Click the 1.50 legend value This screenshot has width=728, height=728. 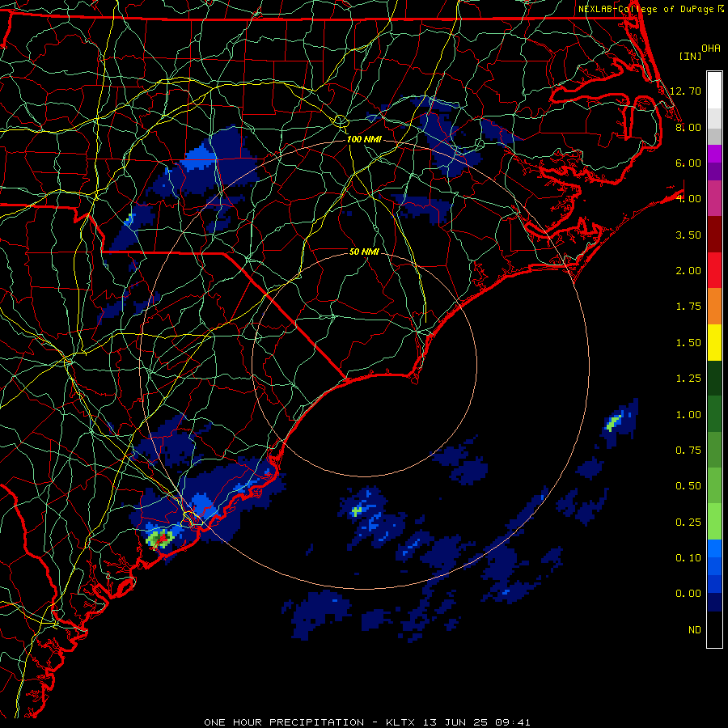[x=688, y=343]
